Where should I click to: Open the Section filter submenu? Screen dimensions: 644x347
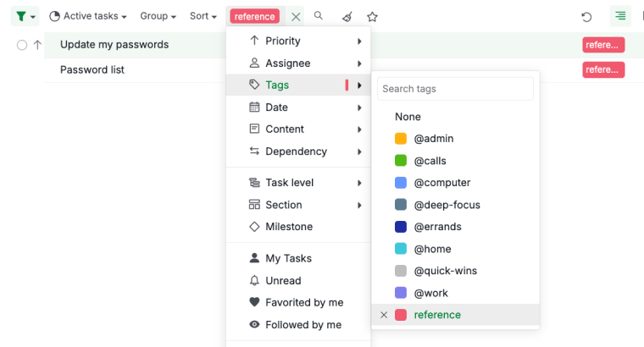pyautogui.click(x=298, y=205)
